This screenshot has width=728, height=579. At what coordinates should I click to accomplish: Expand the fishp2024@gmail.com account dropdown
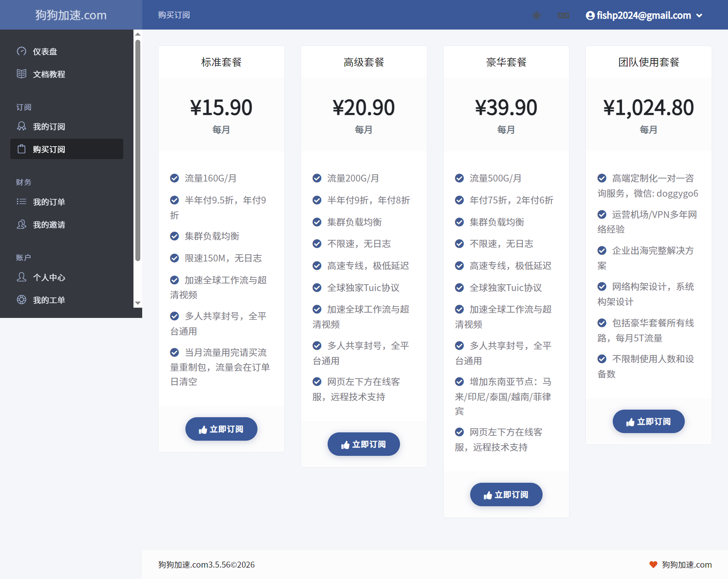tap(700, 16)
